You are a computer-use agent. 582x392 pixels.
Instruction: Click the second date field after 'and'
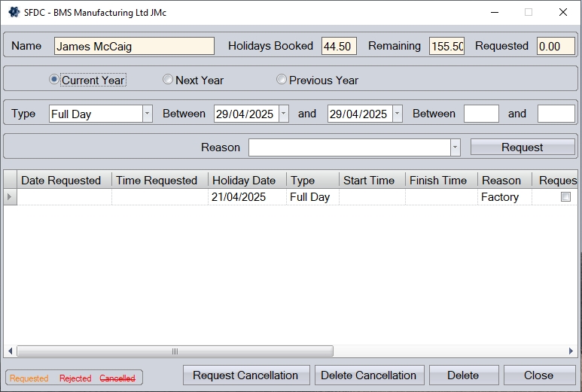pyautogui.click(x=360, y=114)
